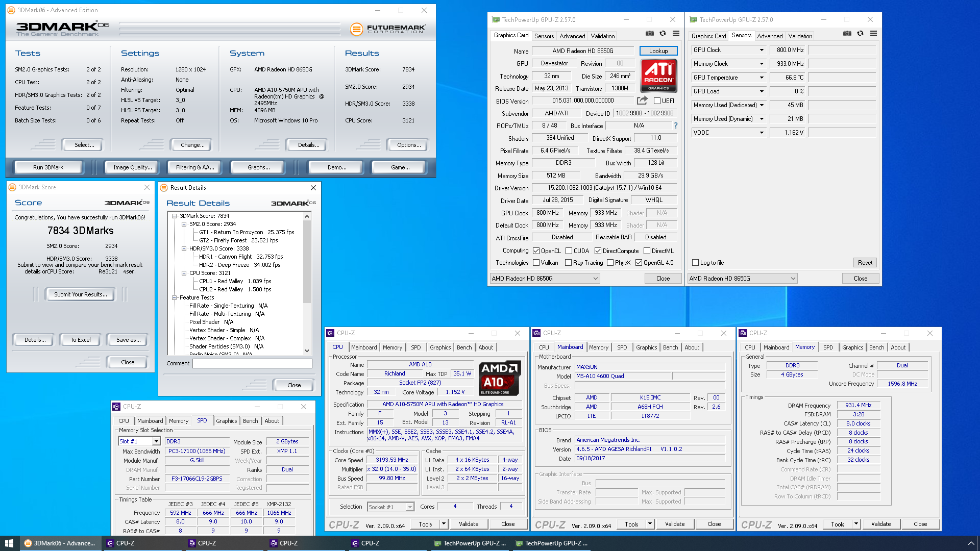The image size is (980, 551).
Task: Click the ATI Radeon Graphics logo
Action: [658, 76]
